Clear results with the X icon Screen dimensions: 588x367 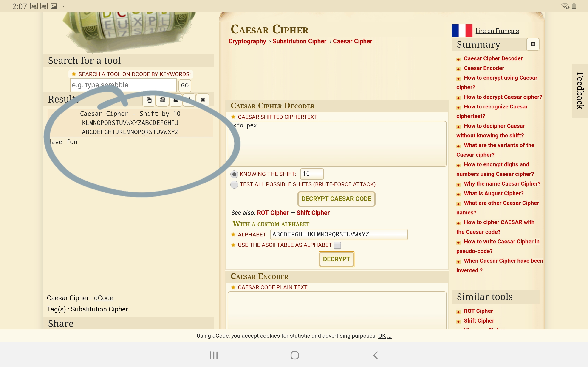pyautogui.click(x=203, y=100)
